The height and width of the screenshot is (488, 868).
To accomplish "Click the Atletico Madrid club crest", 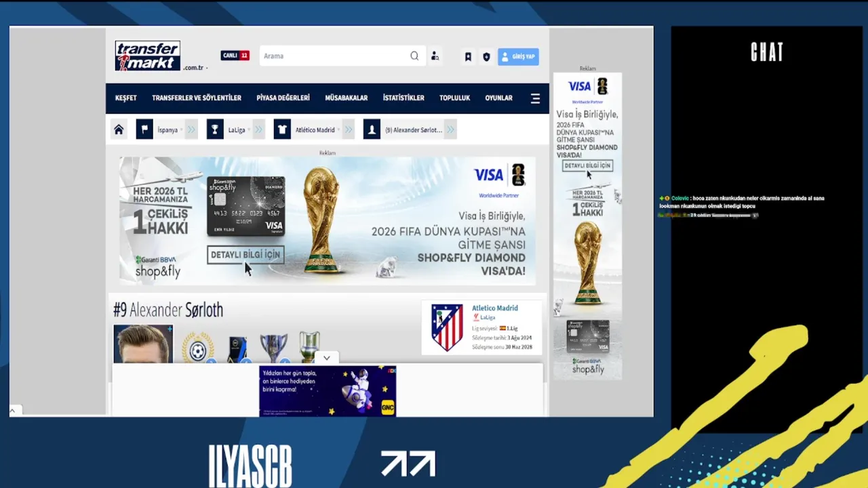I will (447, 327).
